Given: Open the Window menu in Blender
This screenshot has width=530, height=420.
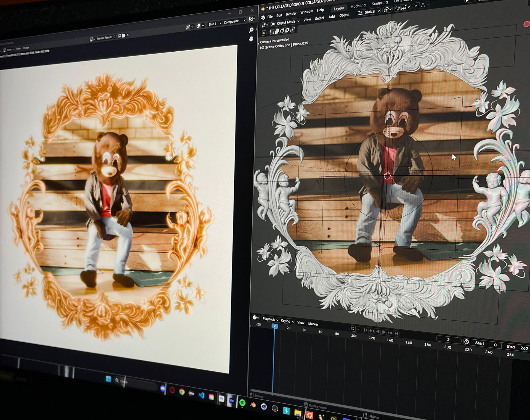Looking at the screenshot, I should pos(306,12).
